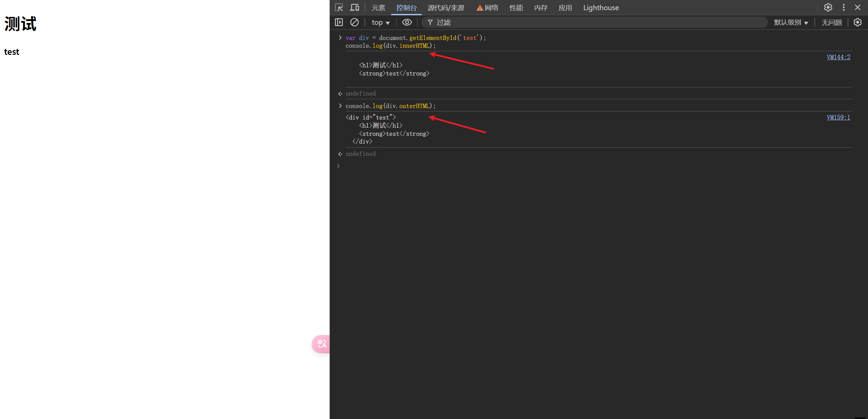Screen dimensions: 868x419
Task: Open the three-dot customize DevTools menu
Action: 844,7
